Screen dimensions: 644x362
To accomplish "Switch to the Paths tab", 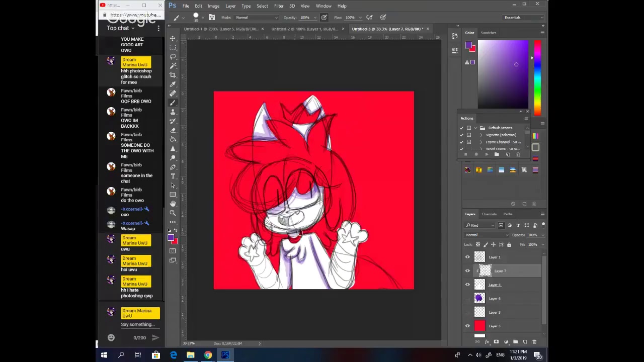I will (x=508, y=214).
